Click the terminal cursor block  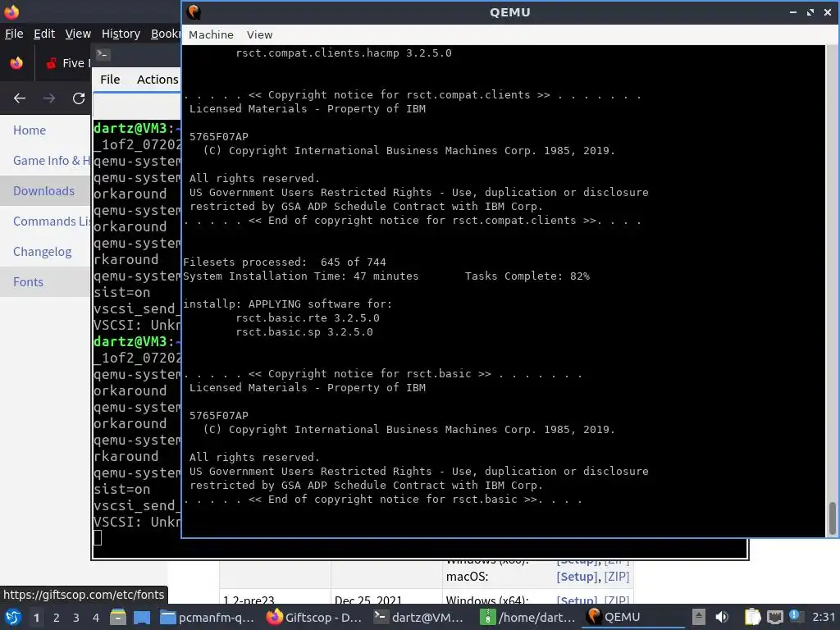point(98,538)
